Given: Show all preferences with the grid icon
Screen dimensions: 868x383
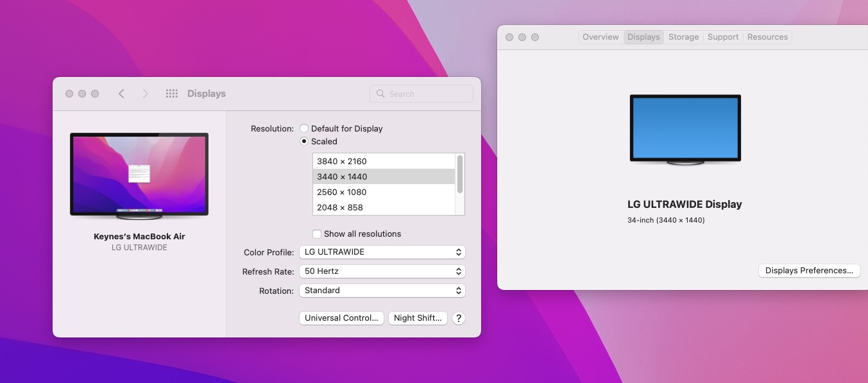Looking at the screenshot, I should [171, 94].
